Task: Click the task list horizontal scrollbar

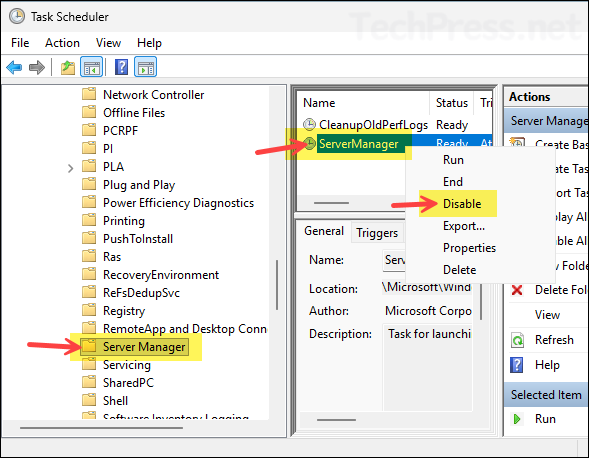Action: click(x=331, y=203)
